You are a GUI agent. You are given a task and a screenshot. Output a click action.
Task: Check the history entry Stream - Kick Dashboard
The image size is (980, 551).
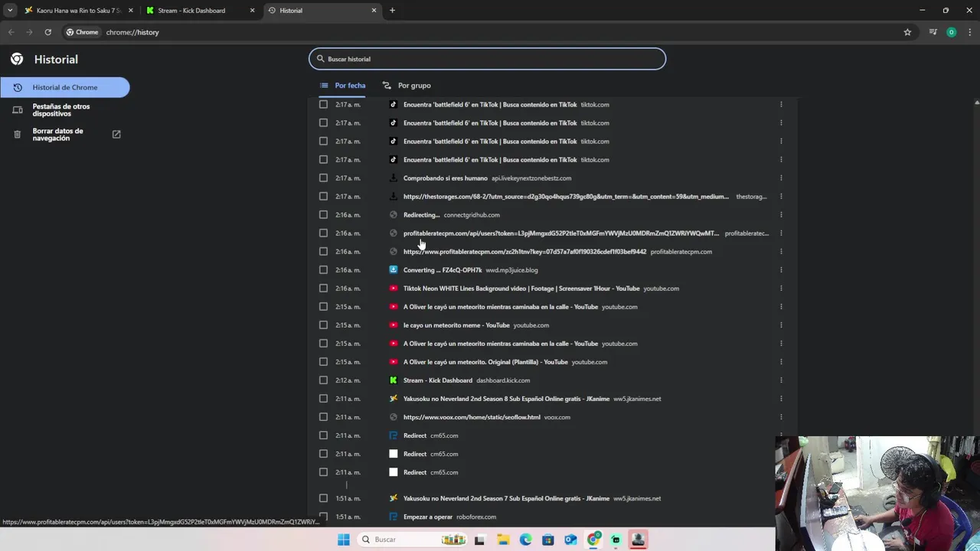point(323,380)
